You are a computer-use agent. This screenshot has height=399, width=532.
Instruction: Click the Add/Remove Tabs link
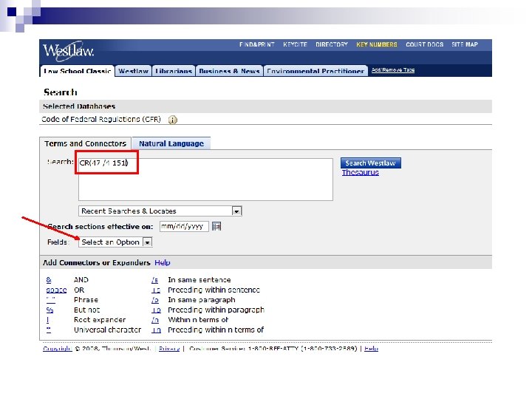393,70
